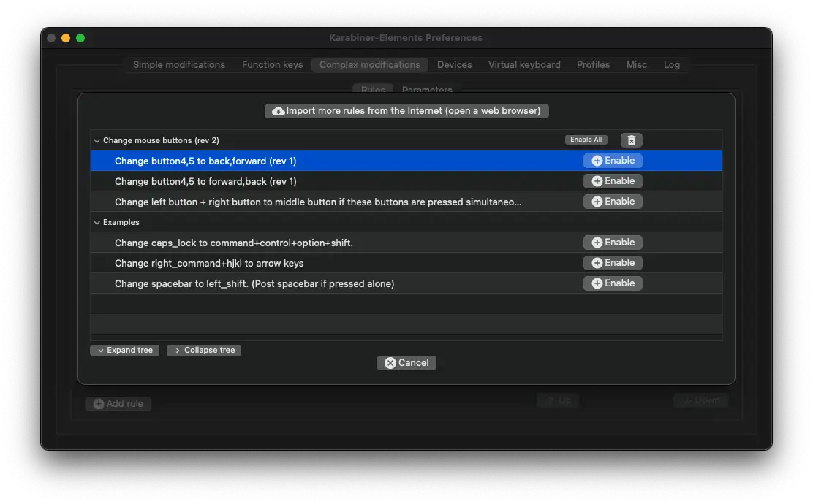The image size is (813, 504).
Task: Select row 'Change button4,5 to back,forward (rev 1)'
Action: point(406,161)
